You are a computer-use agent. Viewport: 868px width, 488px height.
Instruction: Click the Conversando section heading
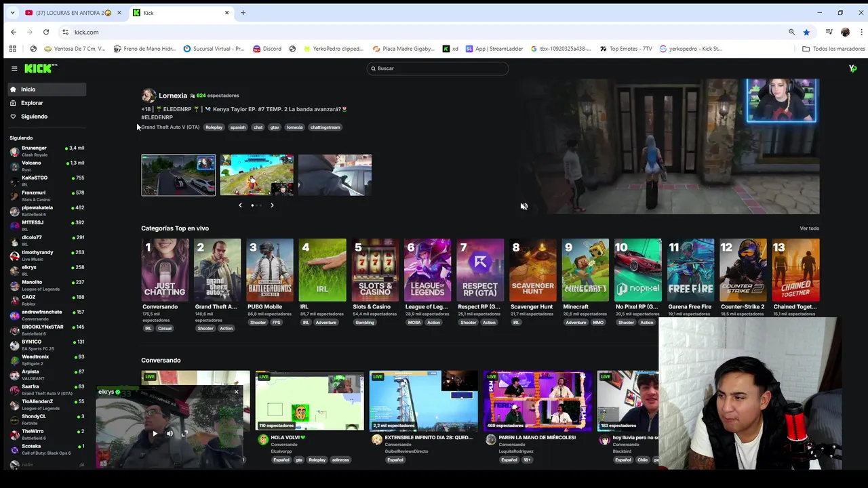click(x=161, y=360)
